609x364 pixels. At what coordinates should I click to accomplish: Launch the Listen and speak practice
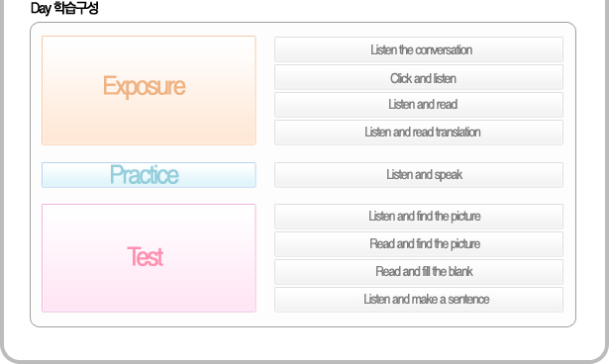419,175
